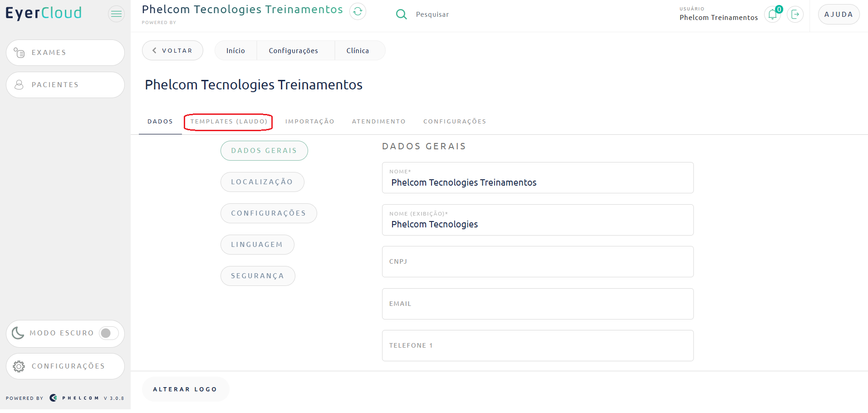Click the Alterar Logo button
Viewport: 868px width, 413px height.
click(185, 389)
